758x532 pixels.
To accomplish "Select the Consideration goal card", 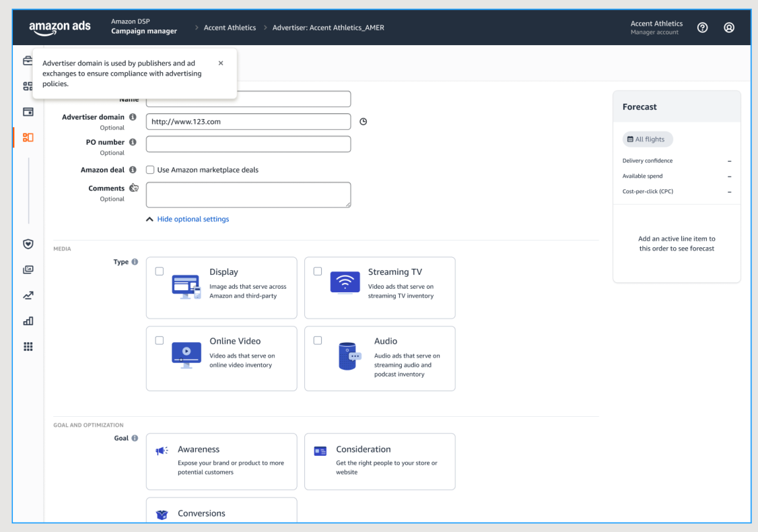I will click(380, 461).
